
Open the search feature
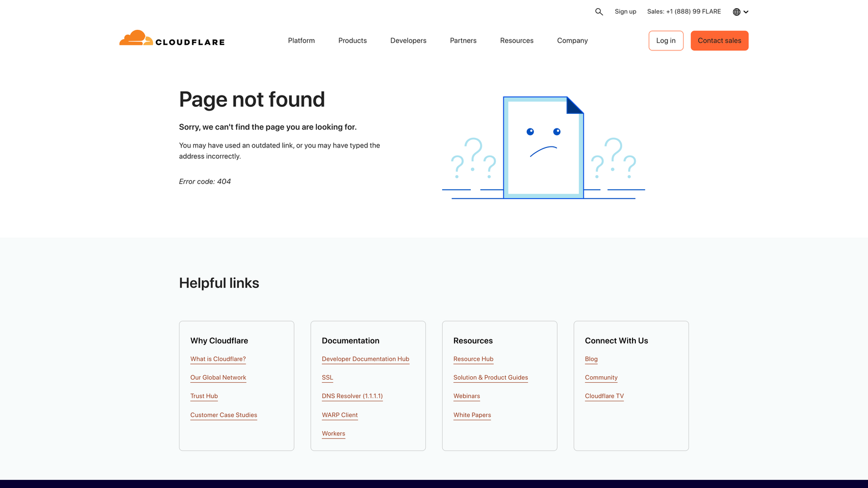point(599,11)
